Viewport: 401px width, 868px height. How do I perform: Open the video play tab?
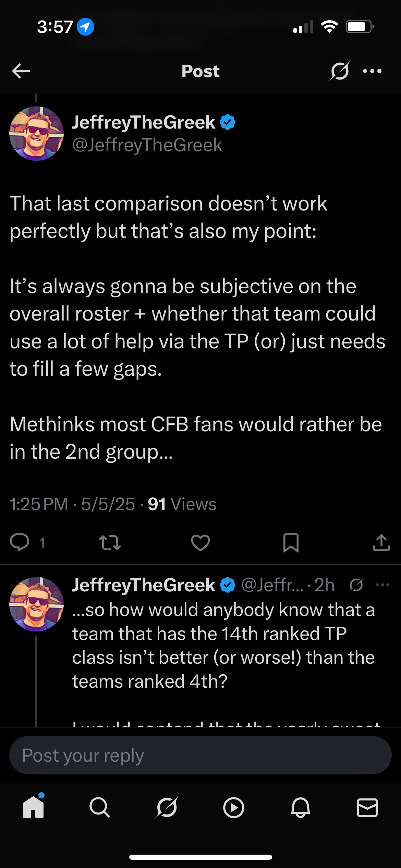pyautogui.click(x=233, y=807)
